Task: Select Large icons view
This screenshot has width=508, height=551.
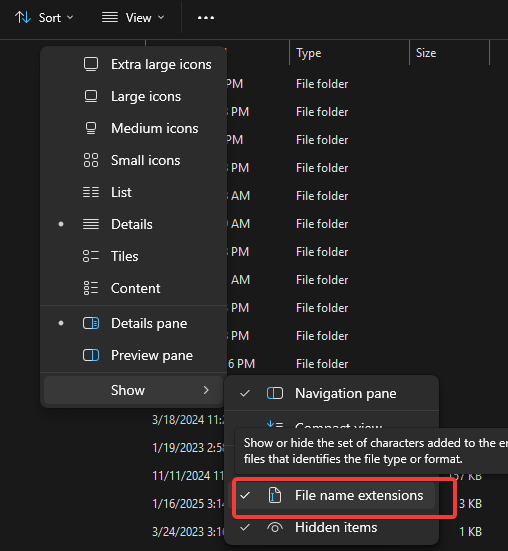Action: tap(133, 97)
